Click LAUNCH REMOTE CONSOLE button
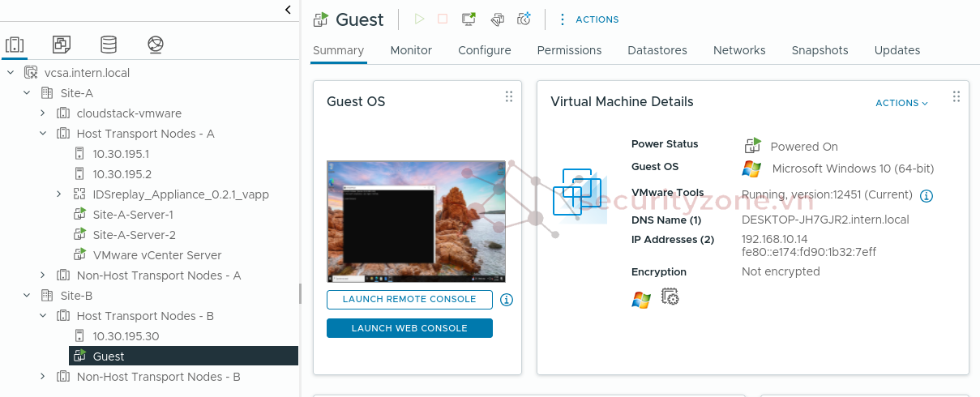 coord(409,300)
